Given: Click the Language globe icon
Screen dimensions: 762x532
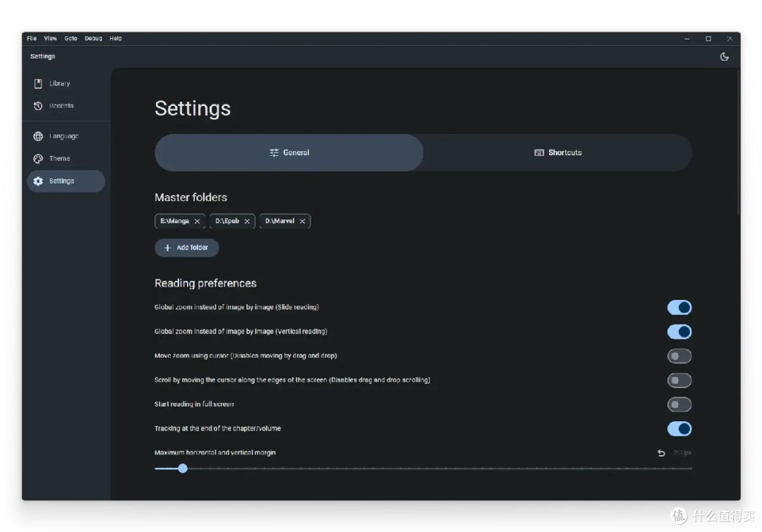Looking at the screenshot, I should pos(38,136).
